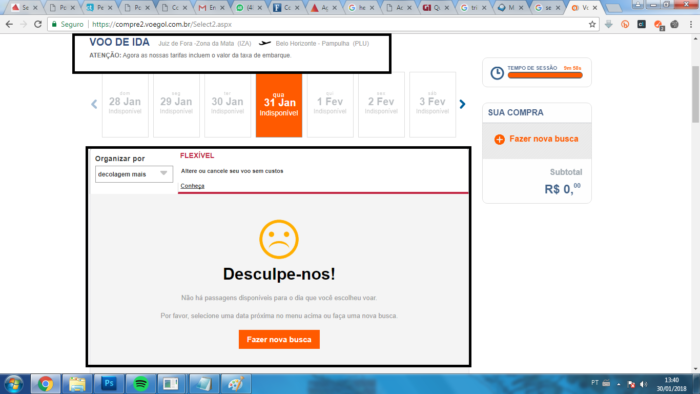Click the 'Juiz de Fora - Zona da Mata (IZA)' origin text
The image size is (700, 394).
(204, 43)
